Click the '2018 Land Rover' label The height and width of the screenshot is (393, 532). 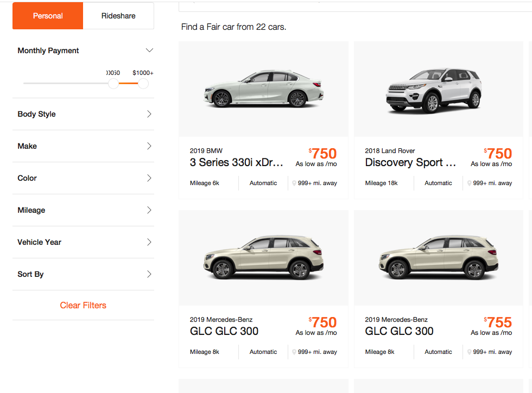click(390, 151)
